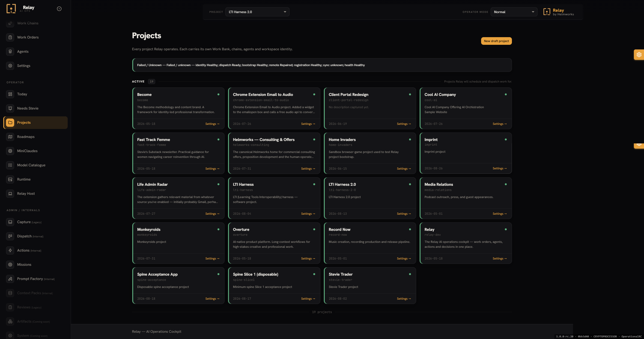Click the Chrome Extension Email to Audio title
Image resolution: width=644 pixels, height=339 pixels.
(x=263, y=95)
